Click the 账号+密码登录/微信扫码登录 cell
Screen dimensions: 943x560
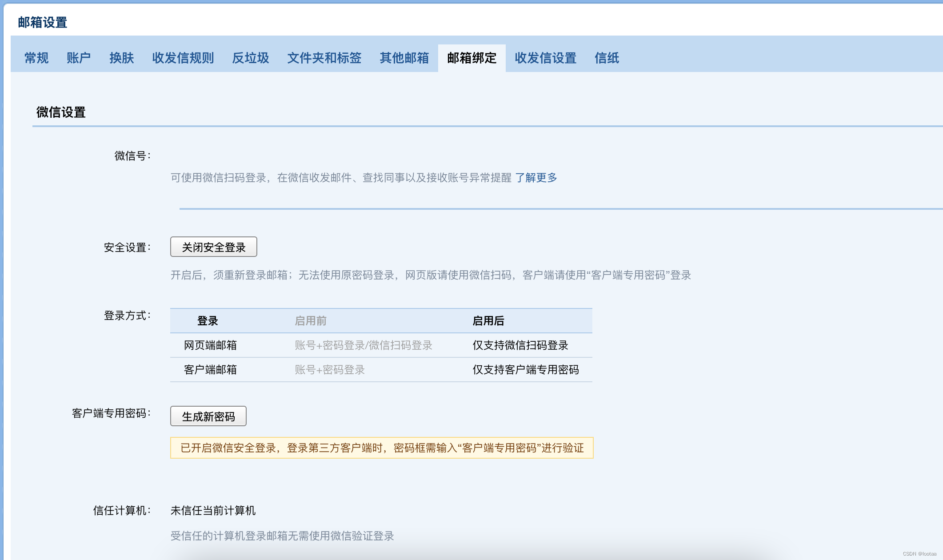(x=364, y=345)
